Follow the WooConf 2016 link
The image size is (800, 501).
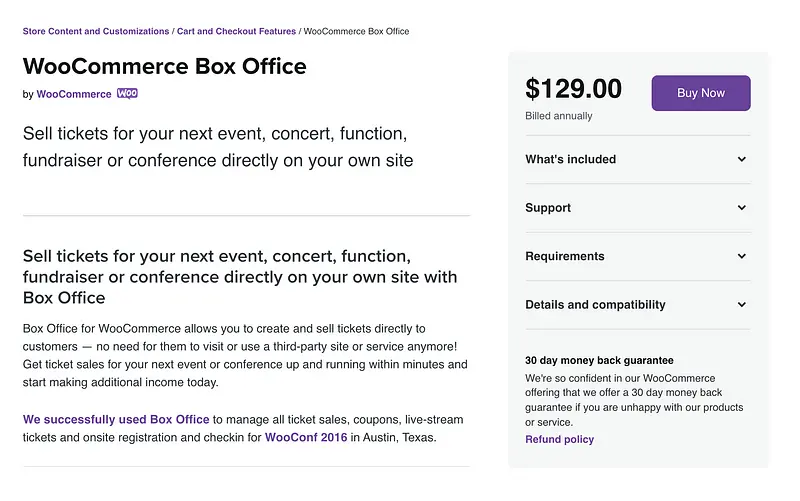306,438
